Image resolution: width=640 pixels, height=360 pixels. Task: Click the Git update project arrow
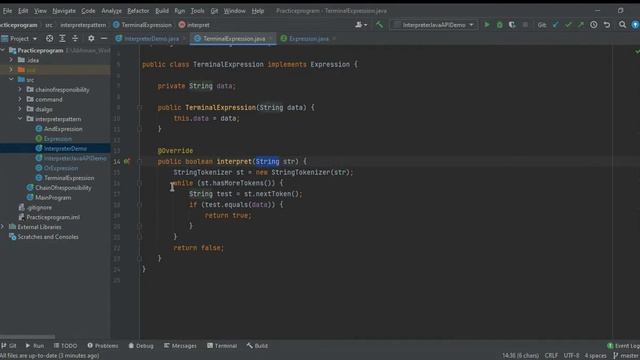(x=556, y=25)
